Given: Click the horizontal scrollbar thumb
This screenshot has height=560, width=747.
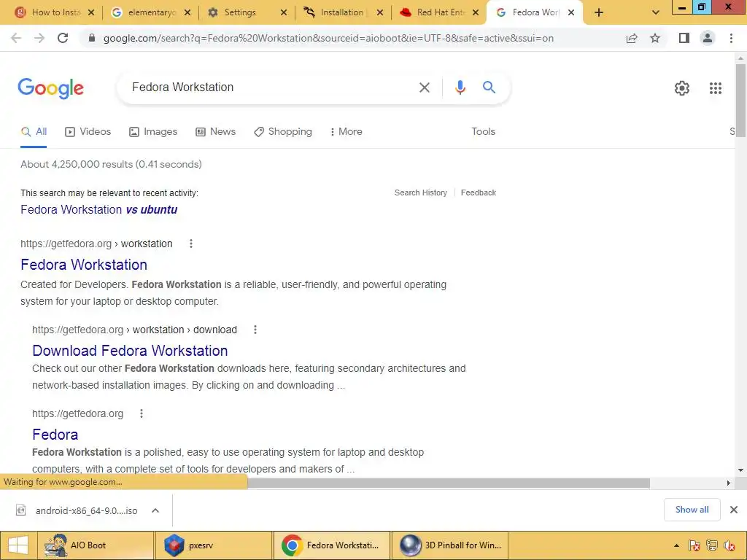Looking at the screenshot, I should click(449, 483).
